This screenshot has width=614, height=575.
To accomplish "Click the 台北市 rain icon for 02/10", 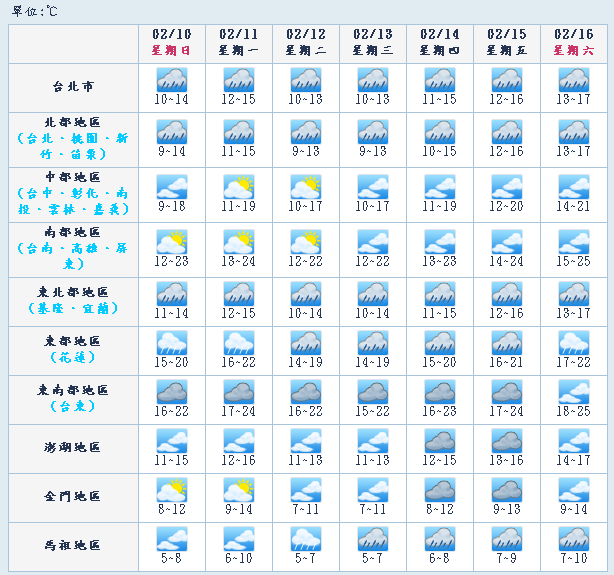I will (x=172, y=81).
